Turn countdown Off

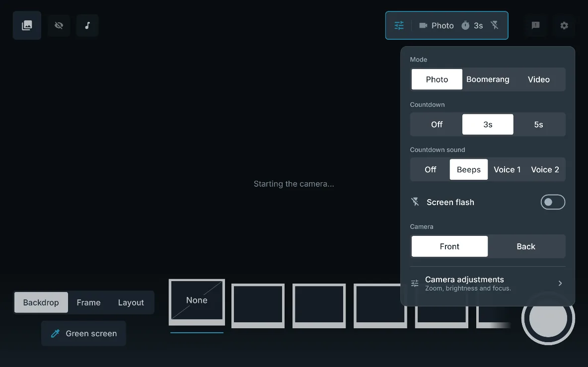pos(437,125)
